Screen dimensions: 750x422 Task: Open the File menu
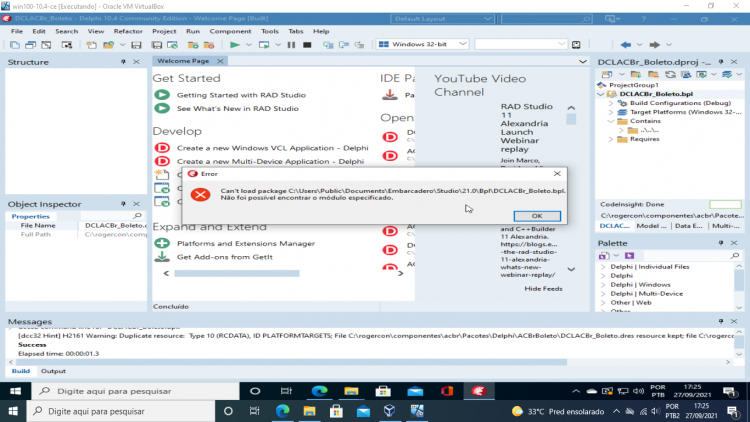tap(17, 31)
